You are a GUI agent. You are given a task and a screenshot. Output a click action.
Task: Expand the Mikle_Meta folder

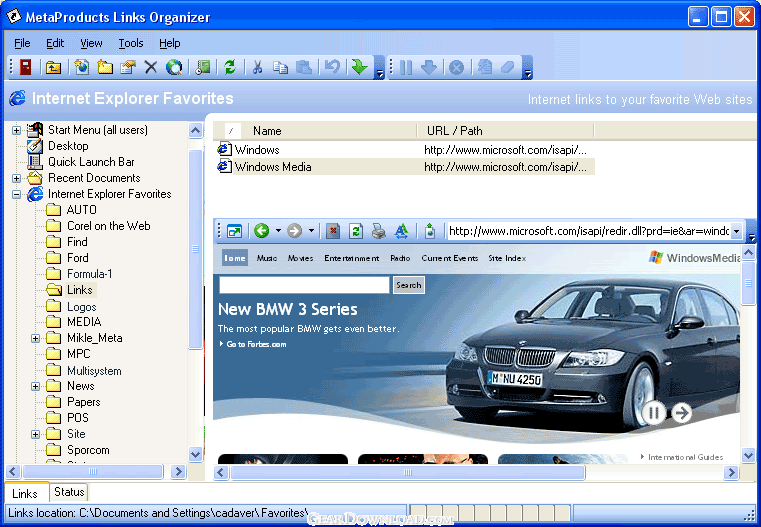tap(35, 338)
